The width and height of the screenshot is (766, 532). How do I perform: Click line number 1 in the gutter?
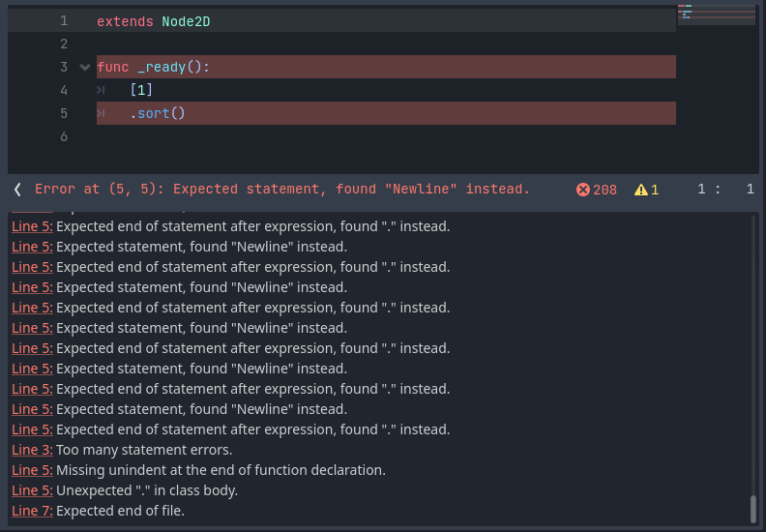point(64,21)
